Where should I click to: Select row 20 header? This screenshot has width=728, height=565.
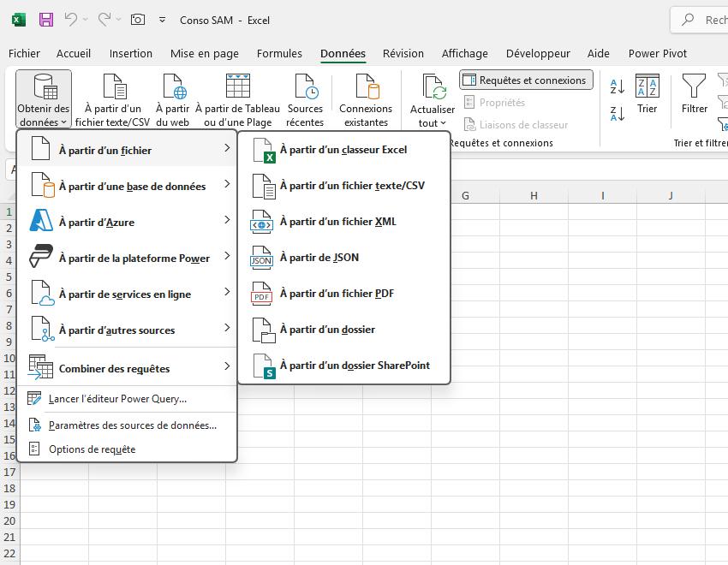[x=9, y=521]
